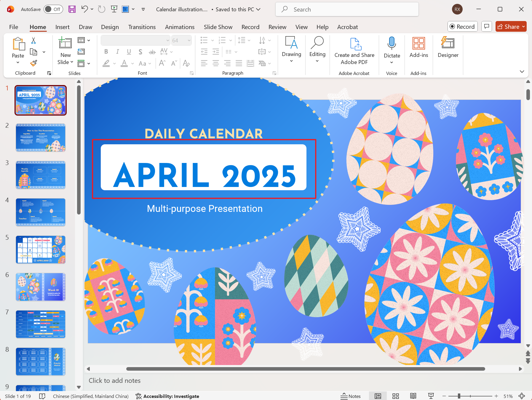Open Reading View from status bar
This screenshot has height=400, width=532.
tap(413, 396)
